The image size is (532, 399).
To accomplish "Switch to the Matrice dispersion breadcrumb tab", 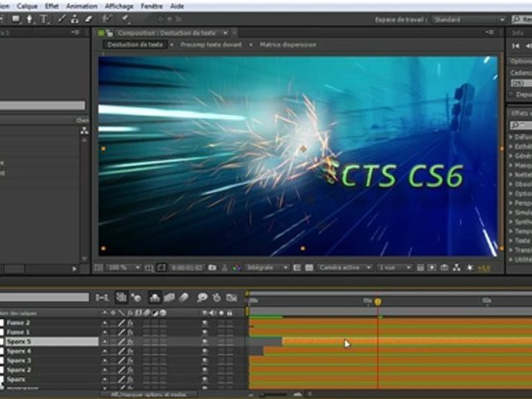I will 288,45.
